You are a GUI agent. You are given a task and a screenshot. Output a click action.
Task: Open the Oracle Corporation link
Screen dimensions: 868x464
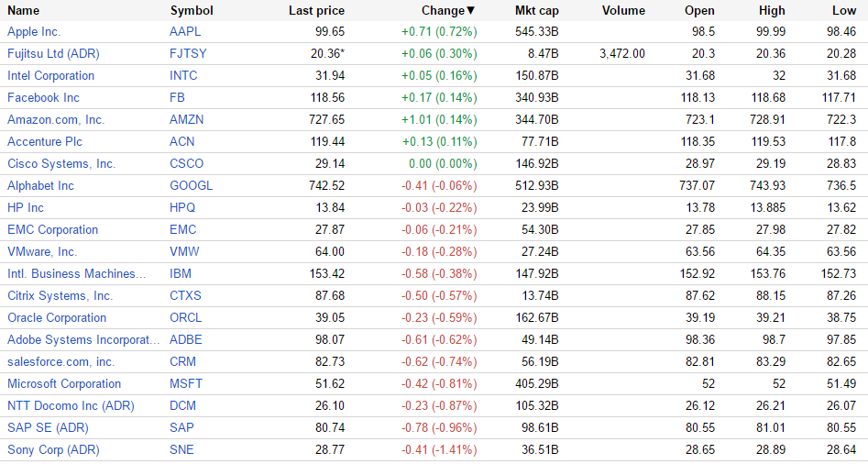57,318
